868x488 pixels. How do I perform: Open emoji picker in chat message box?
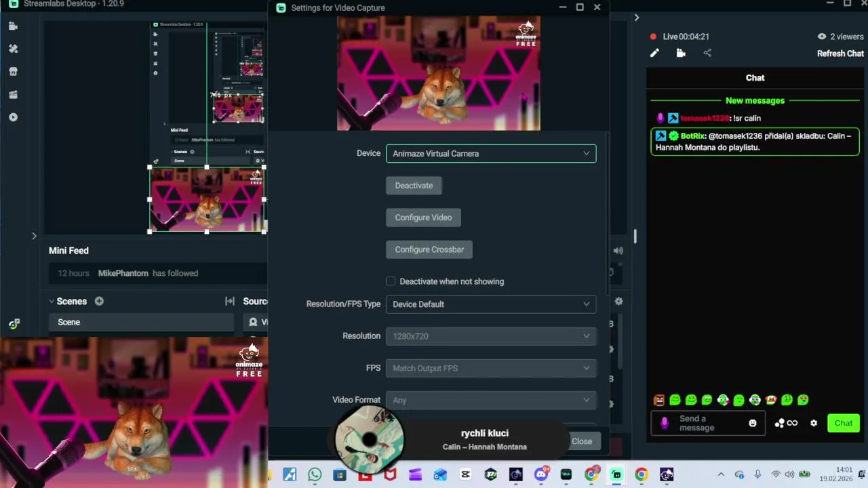click(752, 423)
